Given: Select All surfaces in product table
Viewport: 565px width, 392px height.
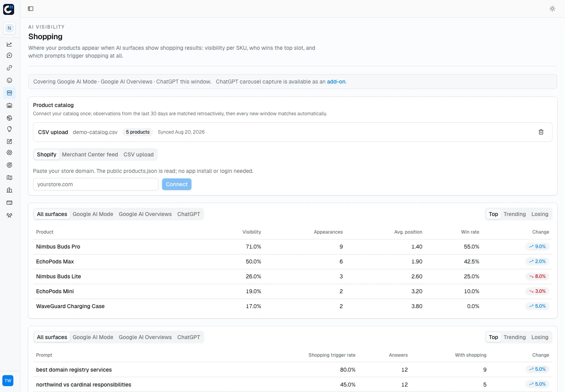Looking at the screenshot, I should (x=52, y=214).
